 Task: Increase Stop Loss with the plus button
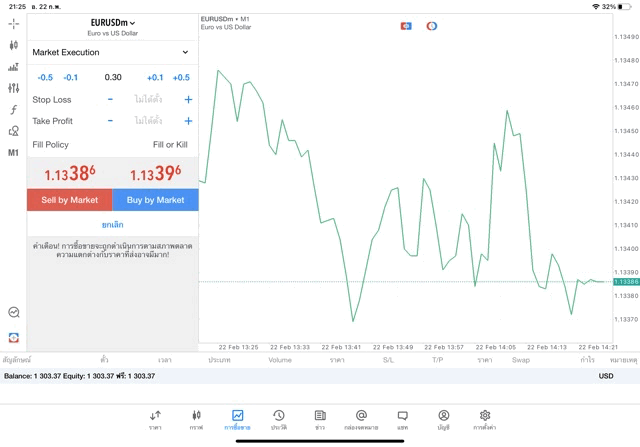188,100
